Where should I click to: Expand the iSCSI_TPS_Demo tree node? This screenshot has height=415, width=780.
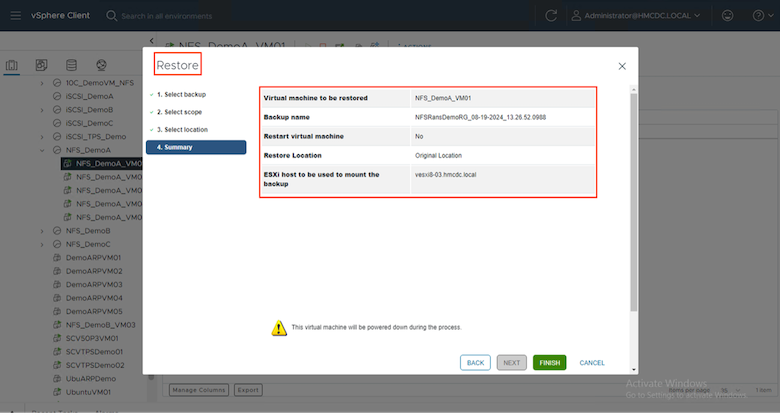42,137
